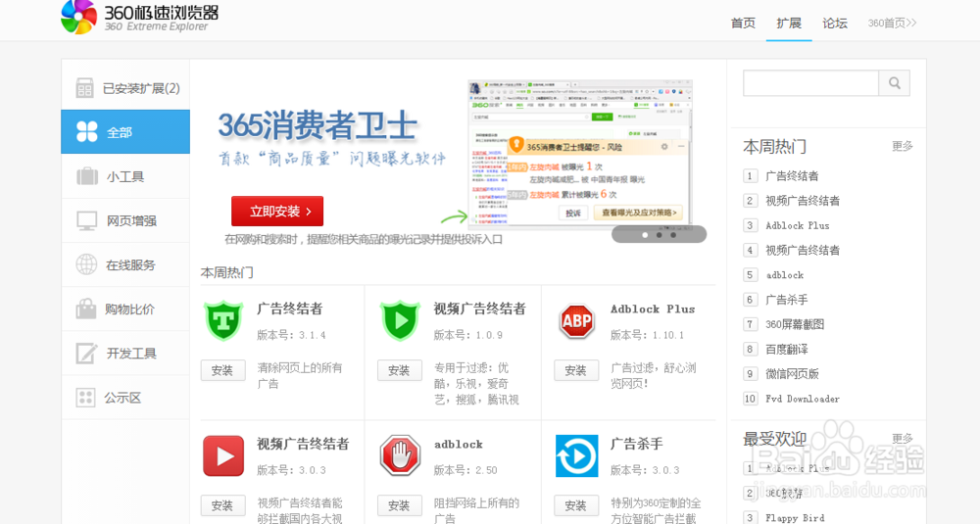This screenshot has width=980, height=524.
Task: Open 微信网页版 in hot list
Action: coord(793,373)
